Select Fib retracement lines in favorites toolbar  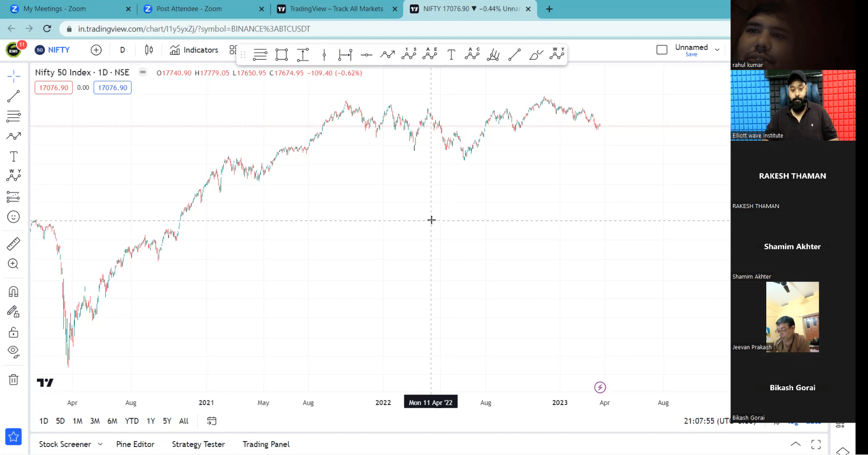point(260,54)
